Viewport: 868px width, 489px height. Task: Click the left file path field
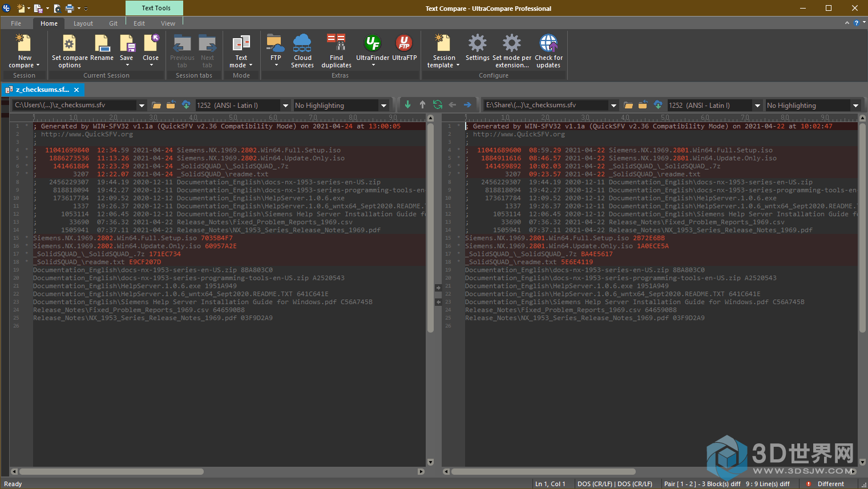(75, 106)
